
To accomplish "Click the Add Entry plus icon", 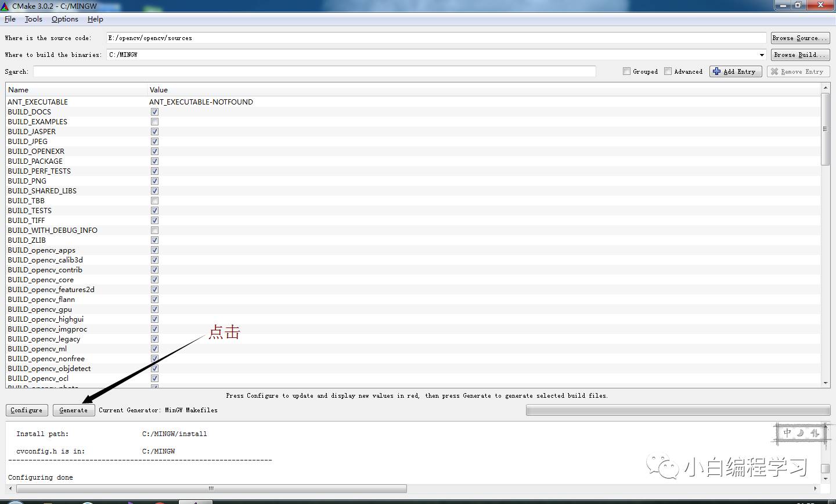I will click(716, 71).
